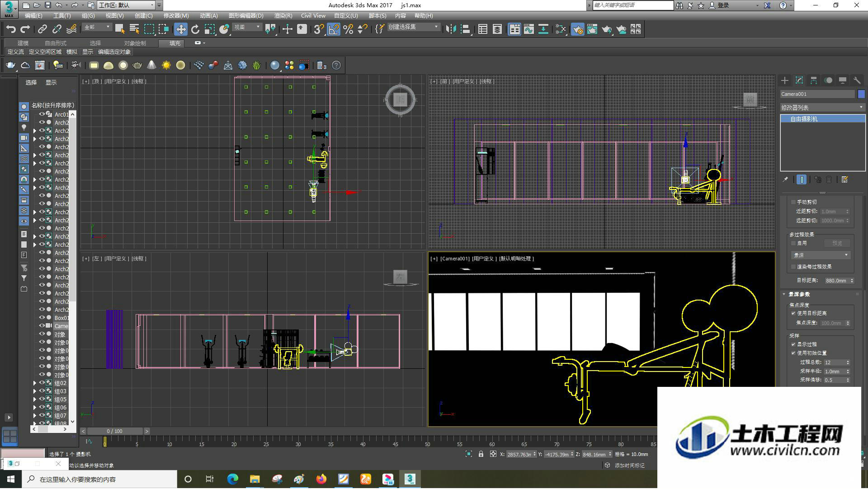This screenshot has height=489, width=868.
Task: Switch to the 对象绘制 ribbon tab
Action: point(135,43)
